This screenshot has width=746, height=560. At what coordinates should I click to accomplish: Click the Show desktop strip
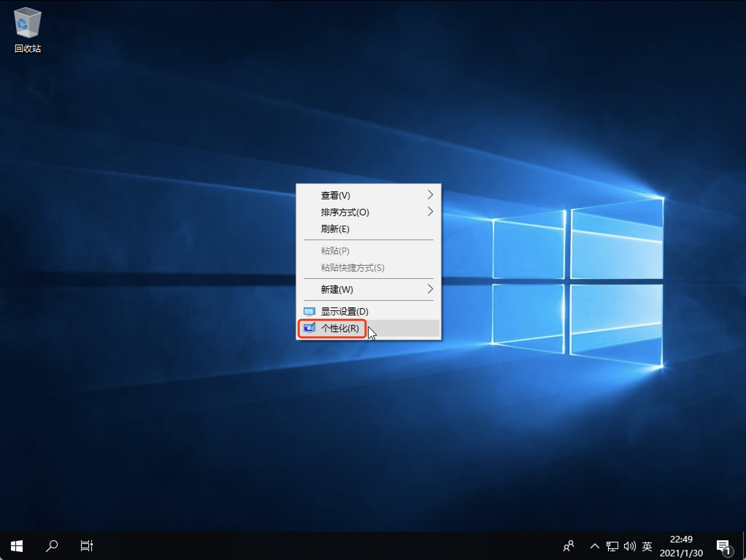pyautogui.click(x=744, y=546)
